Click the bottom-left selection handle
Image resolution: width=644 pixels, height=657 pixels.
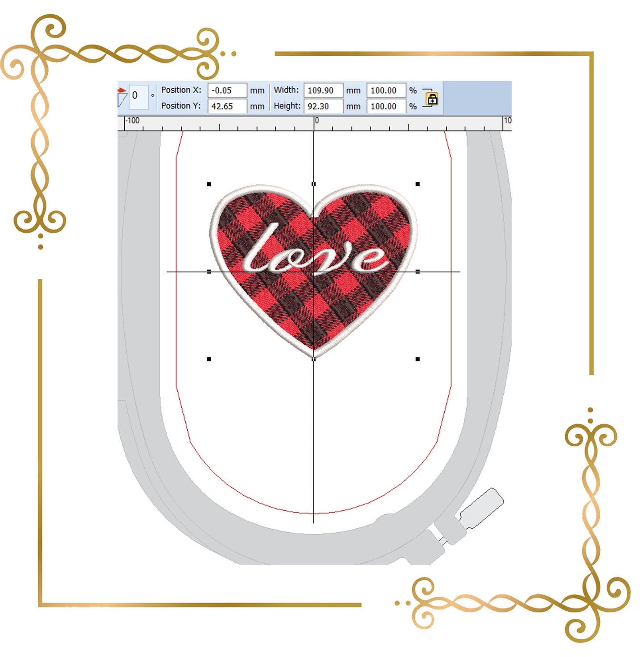[x=209, y=359]
